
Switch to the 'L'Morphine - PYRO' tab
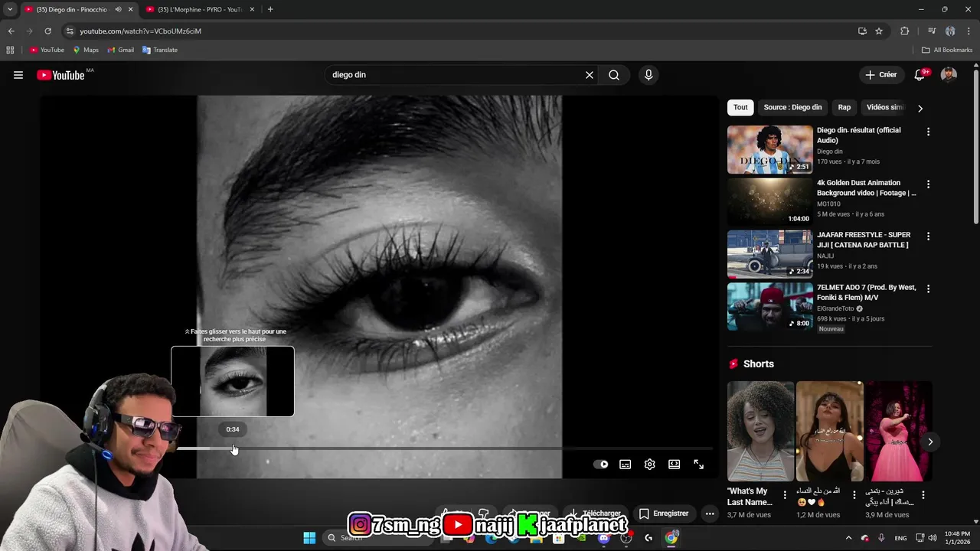[201, 9]
